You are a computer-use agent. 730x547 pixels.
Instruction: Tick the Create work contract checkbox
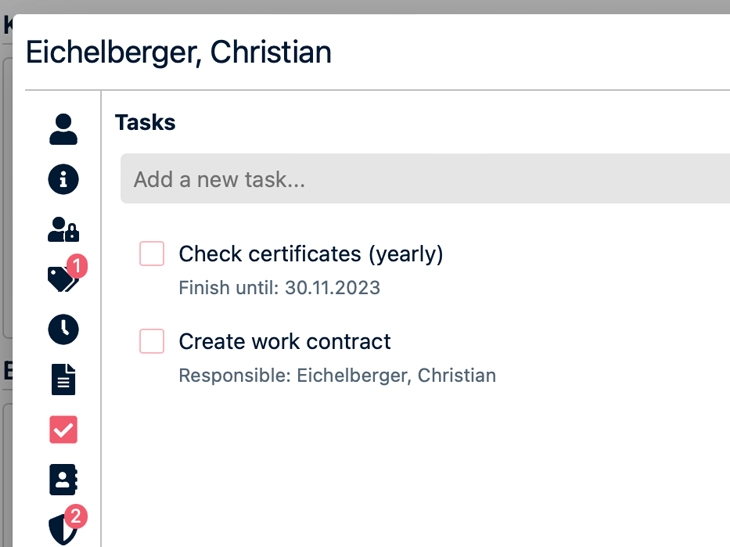coord(152,341)
